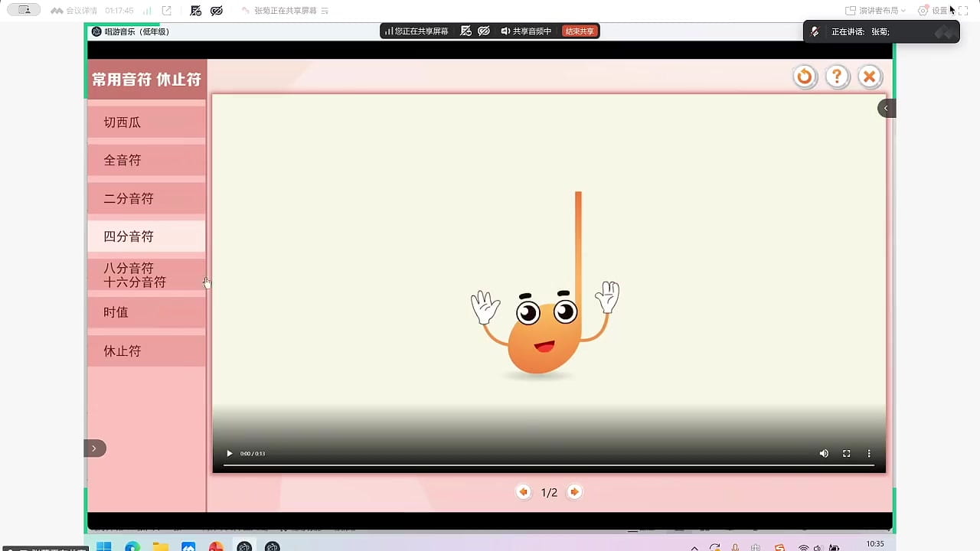This screenshot has height=551, width=980.
Task: Select 时值 in the sidebar
Action: point(146,312)
